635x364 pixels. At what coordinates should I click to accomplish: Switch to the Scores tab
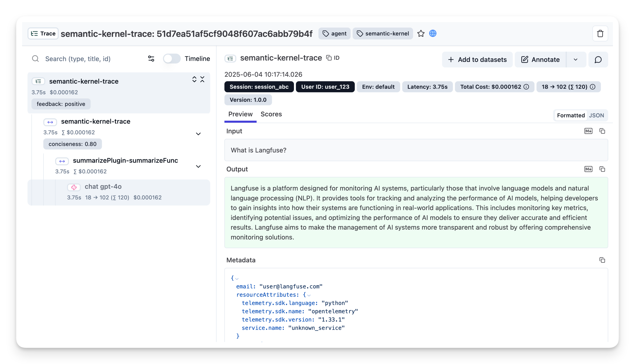click(271, 114)
